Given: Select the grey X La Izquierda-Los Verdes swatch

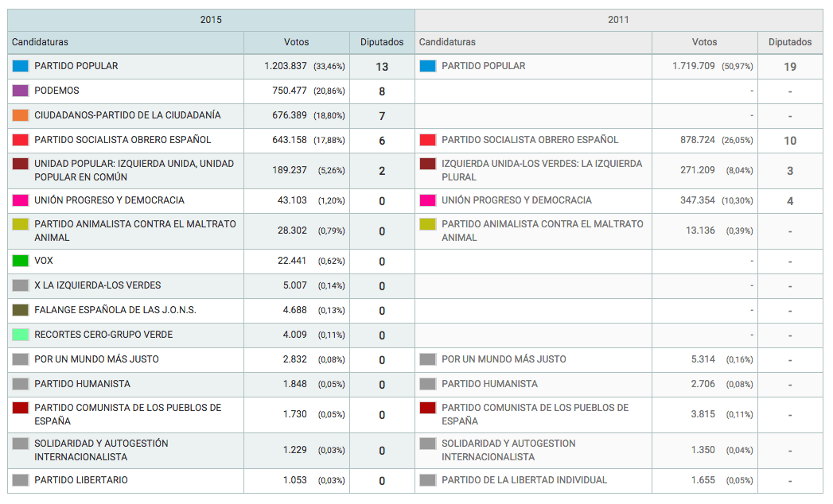Looking at the screenshot, I should click(20, 285).
